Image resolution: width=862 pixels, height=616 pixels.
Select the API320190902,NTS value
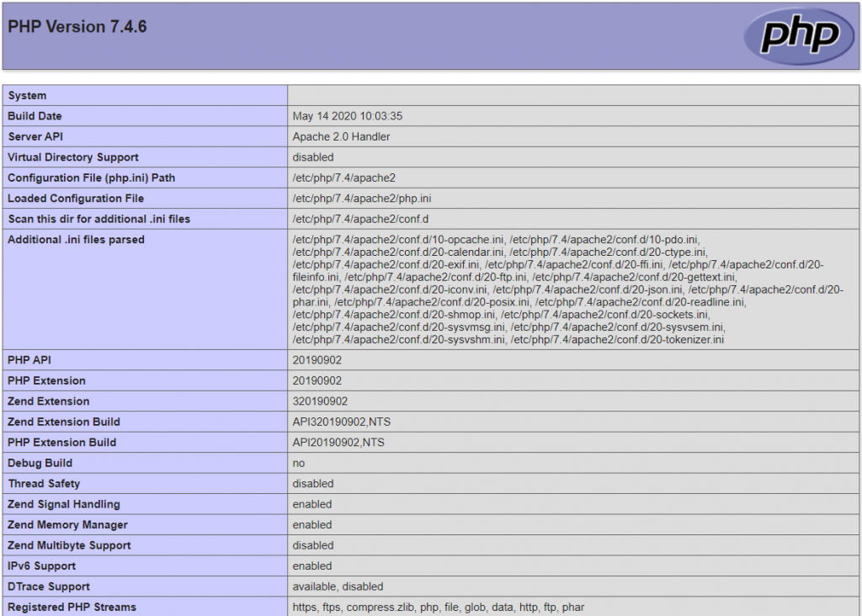(342, 422)
